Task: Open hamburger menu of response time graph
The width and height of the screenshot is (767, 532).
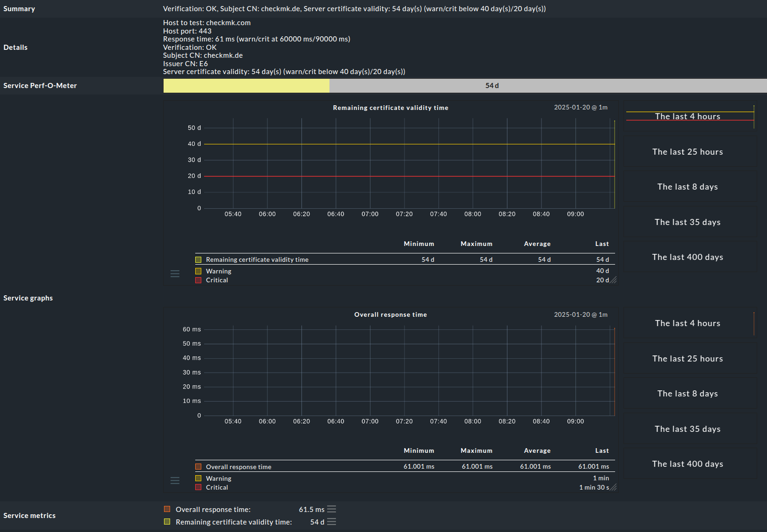Action: coord(175,481)
